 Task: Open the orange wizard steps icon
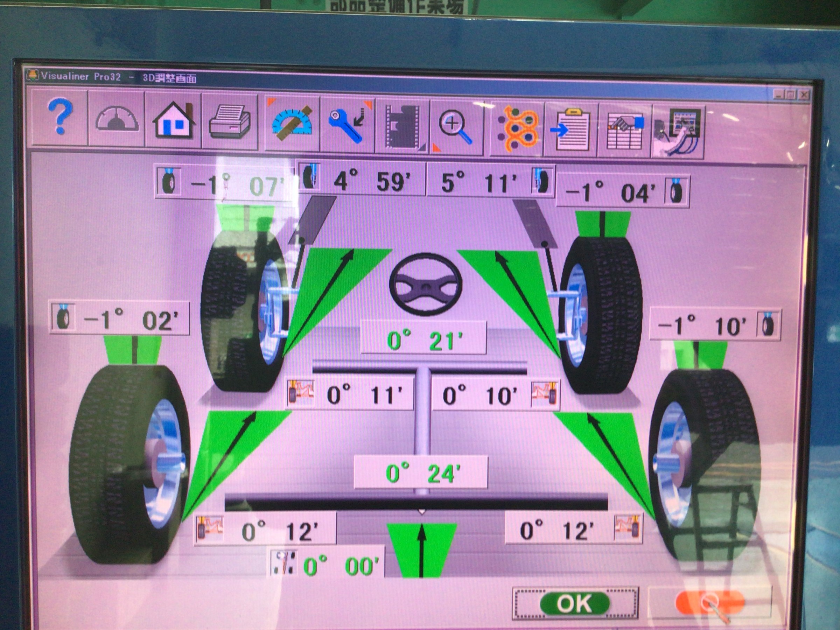coord(518,129)
